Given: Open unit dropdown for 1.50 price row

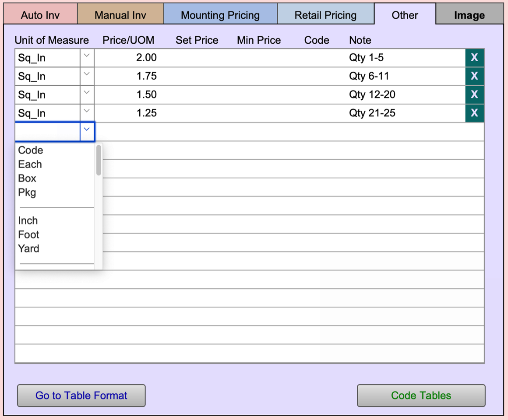Looking at the screenshot, I should point(87,94).
